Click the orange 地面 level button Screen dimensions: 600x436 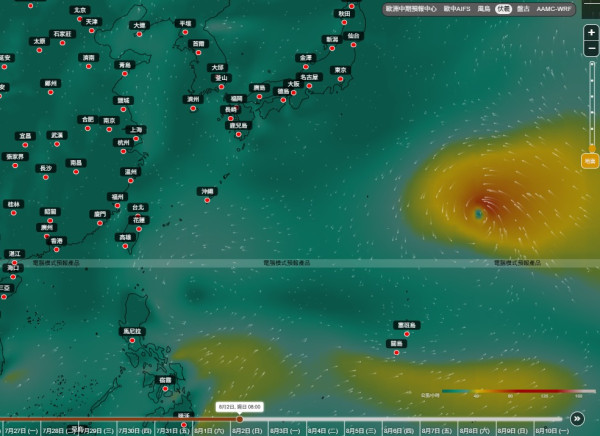pos(590,161)
